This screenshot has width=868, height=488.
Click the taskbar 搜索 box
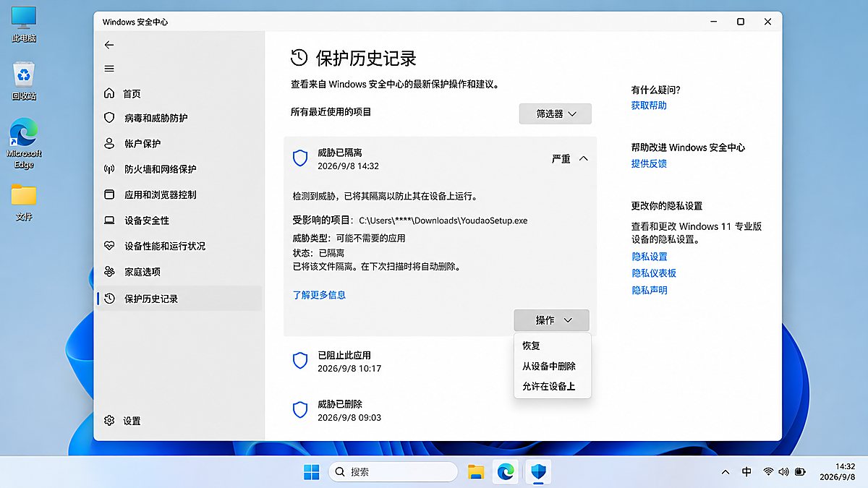tap(393, 472)
